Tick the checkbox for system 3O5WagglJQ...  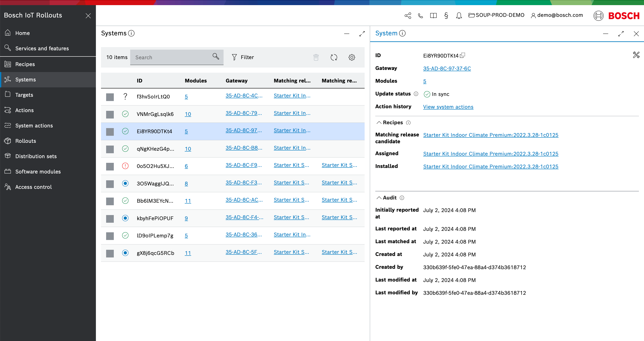[x=110, y=184]
